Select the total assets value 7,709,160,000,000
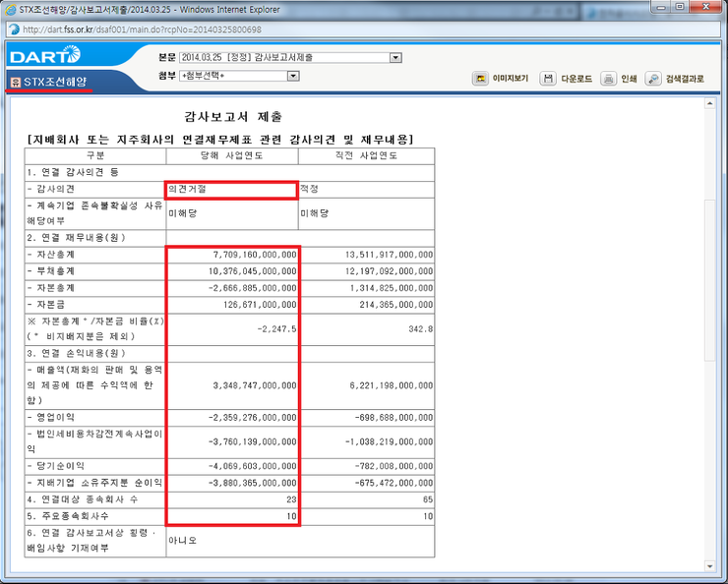 pyautogui.click(x=255, y=255)
